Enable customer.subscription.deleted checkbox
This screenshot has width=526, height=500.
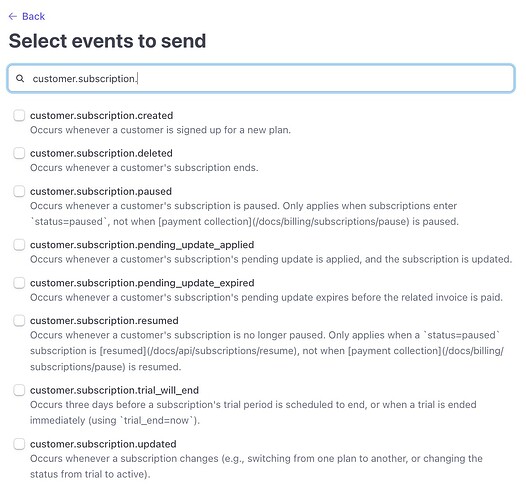(19, 153)
